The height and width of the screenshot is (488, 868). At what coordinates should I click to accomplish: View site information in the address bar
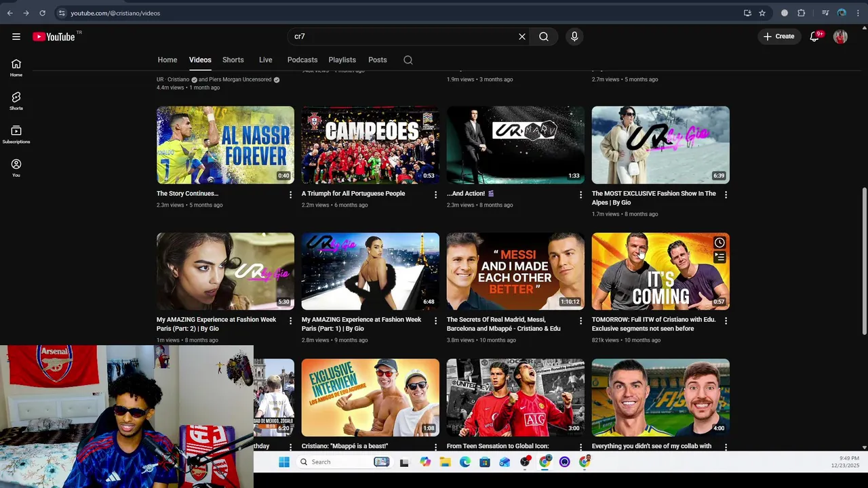tap(62, 13)
